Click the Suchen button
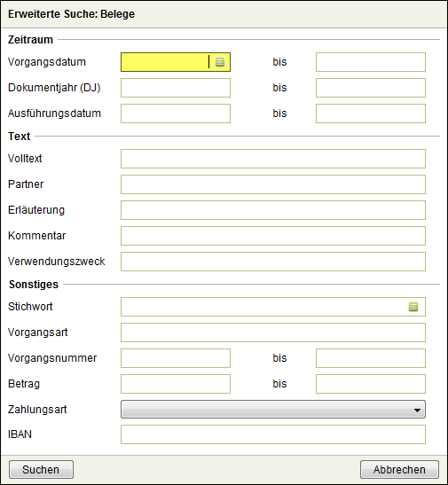This screenshot has width=448, height=485. [x=41, y=470]
